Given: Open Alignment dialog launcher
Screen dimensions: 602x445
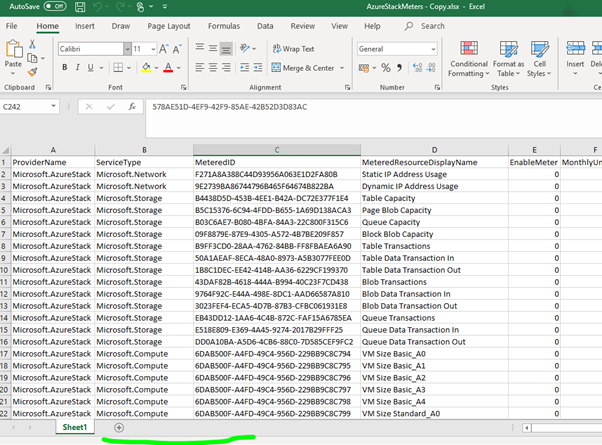Looking at the screenshot, I should (x=347, y=88).
